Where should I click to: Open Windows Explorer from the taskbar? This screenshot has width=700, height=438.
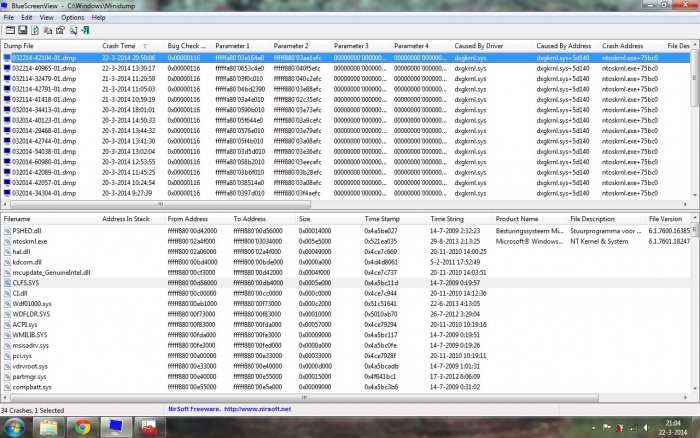pyautogui.click(x=47, y=428)
